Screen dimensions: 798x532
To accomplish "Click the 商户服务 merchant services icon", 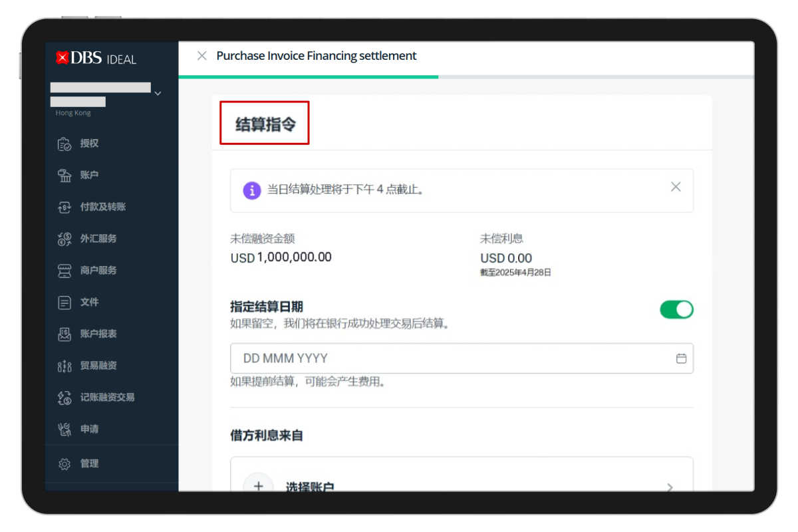I will click(x=65, y=271).
